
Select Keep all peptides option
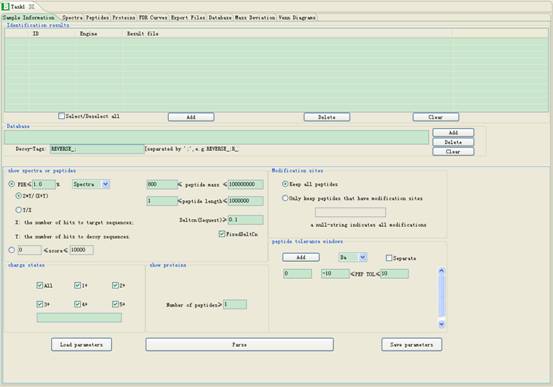tap(285, 184)
